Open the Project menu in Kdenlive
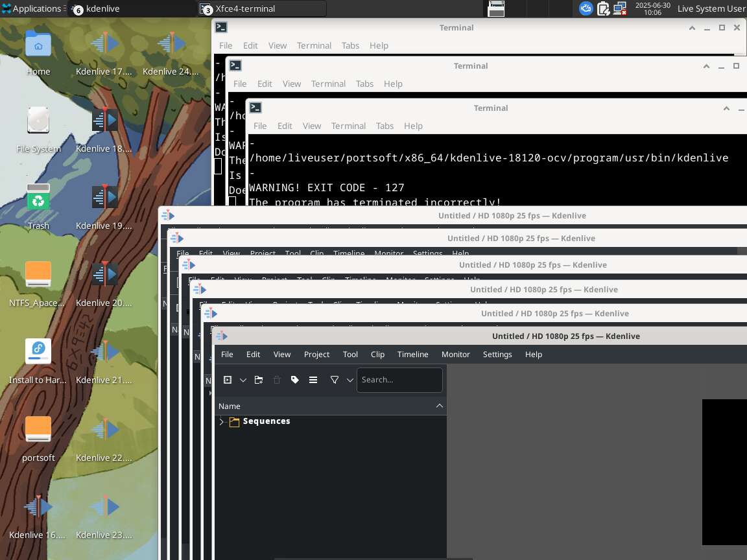747x560 pixels. click(316, 355)
